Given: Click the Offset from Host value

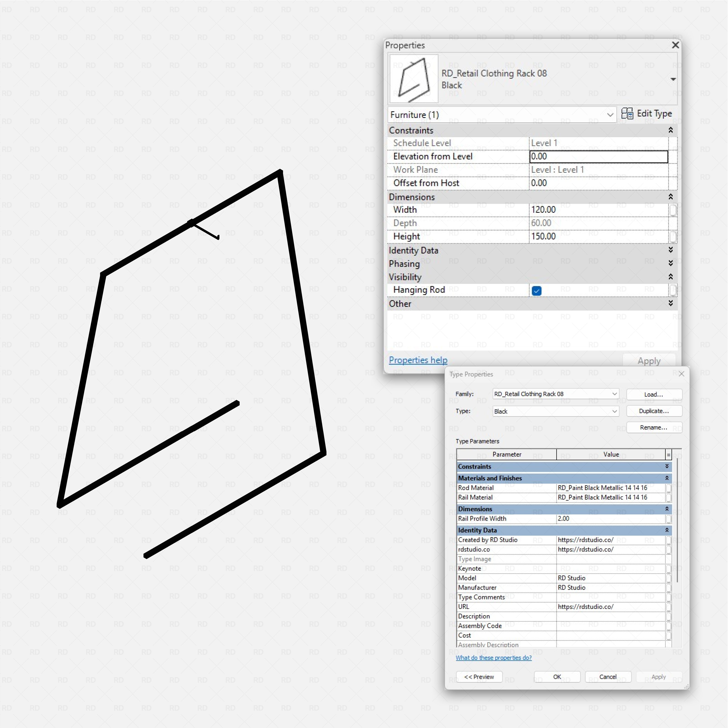Looking at the screenshot, I should (x=598, y=183).
